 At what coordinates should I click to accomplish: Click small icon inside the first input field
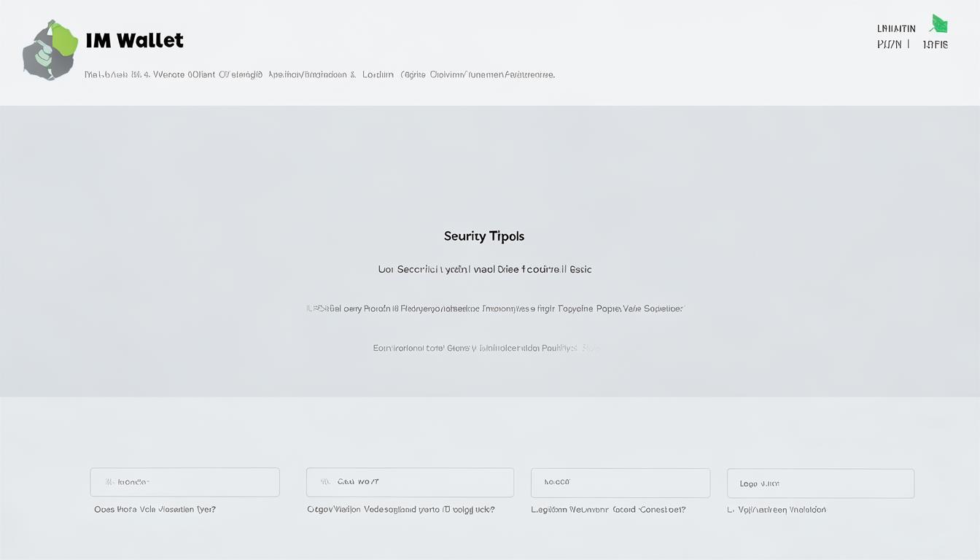tap(109, 482)
